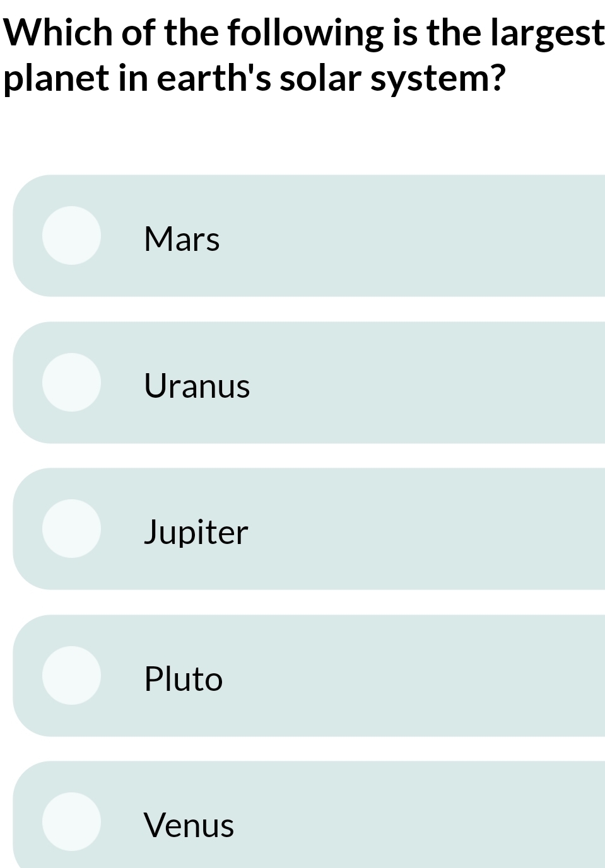This screenshot has width=605, height=868.
Task: Click the Pluto text label
Action: (184, 680)
